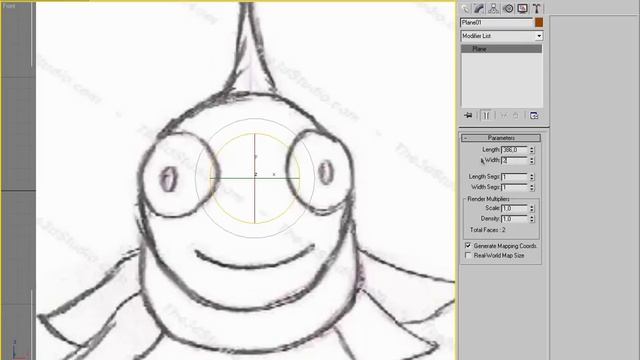Open Configure Modifier Sets icon

click(534, 116)
